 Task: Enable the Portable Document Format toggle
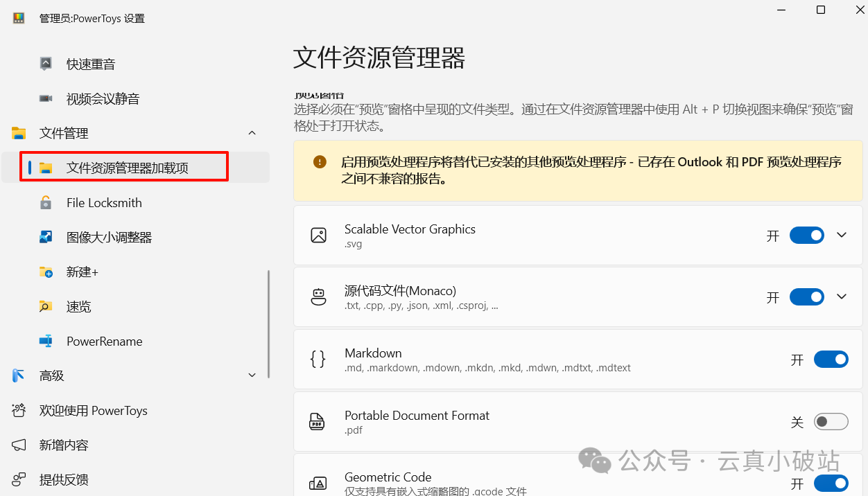tap(831, 421)
